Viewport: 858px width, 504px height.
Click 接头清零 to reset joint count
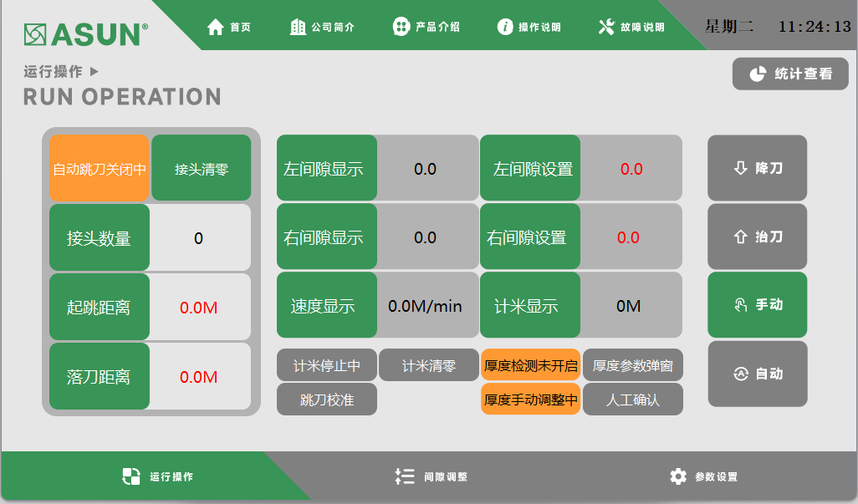coord(202,169)
